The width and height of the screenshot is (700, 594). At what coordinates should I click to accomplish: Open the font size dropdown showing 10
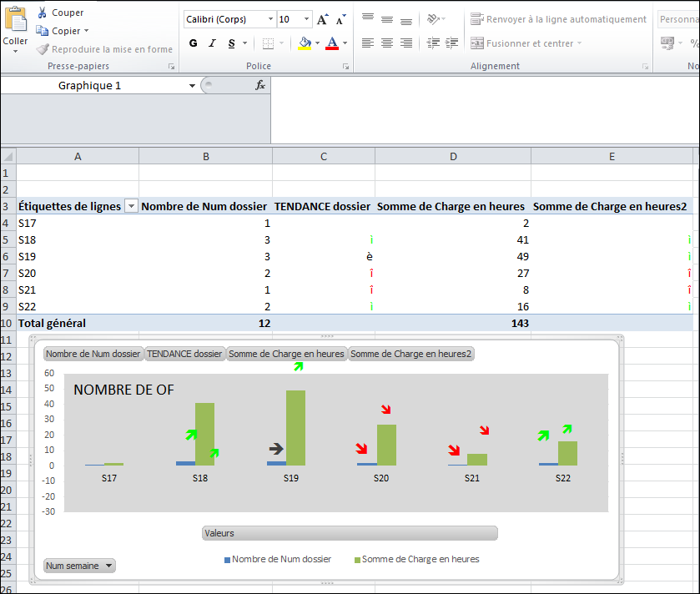tap(305, 18)
